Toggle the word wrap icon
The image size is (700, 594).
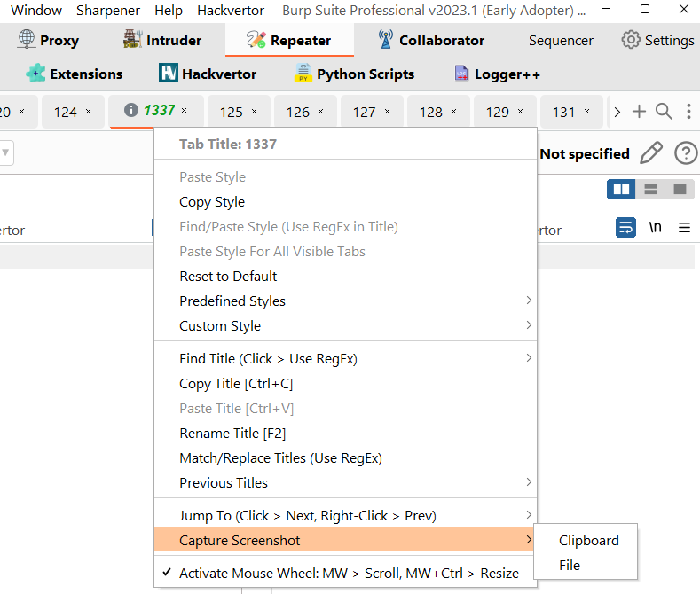coord(625,228)
